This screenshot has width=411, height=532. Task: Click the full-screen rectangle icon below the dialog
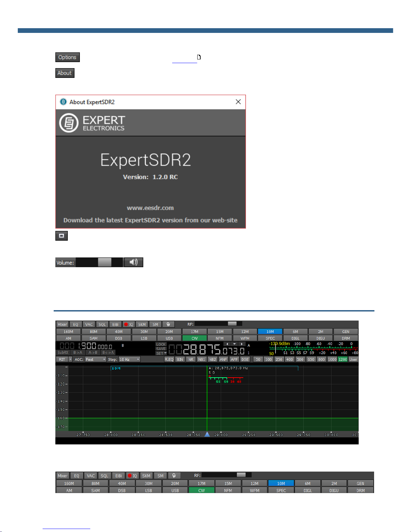pyautogui.click(x=61, y=236)
